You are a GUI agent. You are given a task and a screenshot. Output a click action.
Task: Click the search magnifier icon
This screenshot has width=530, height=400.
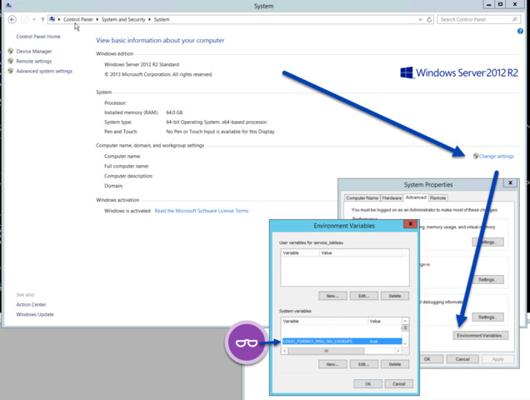point(514,20)
